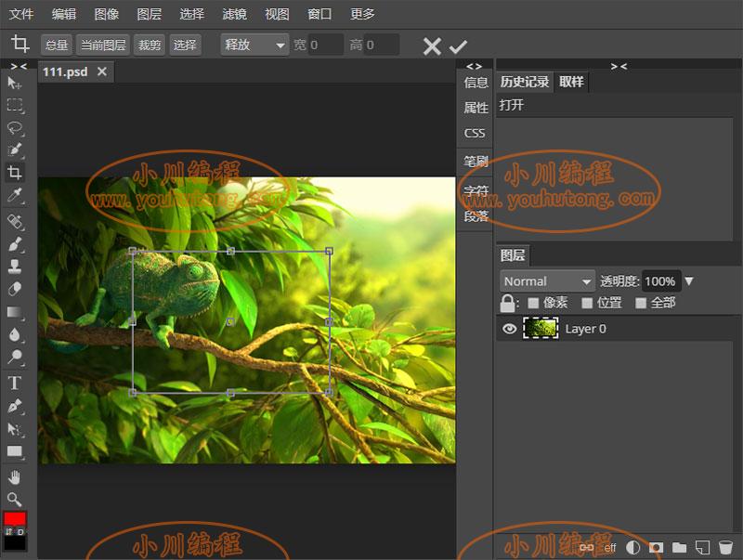Collapse the right panels with >< arrows

coord(619,66)
